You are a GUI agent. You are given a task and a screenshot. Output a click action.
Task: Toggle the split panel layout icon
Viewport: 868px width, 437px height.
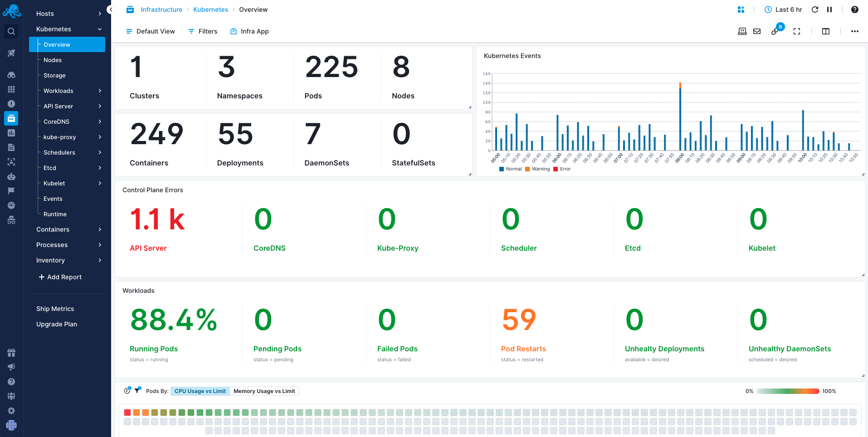826,31
